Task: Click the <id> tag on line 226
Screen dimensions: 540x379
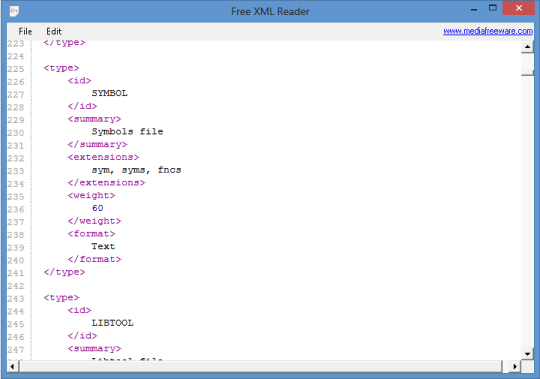Action: pos(79,81)
